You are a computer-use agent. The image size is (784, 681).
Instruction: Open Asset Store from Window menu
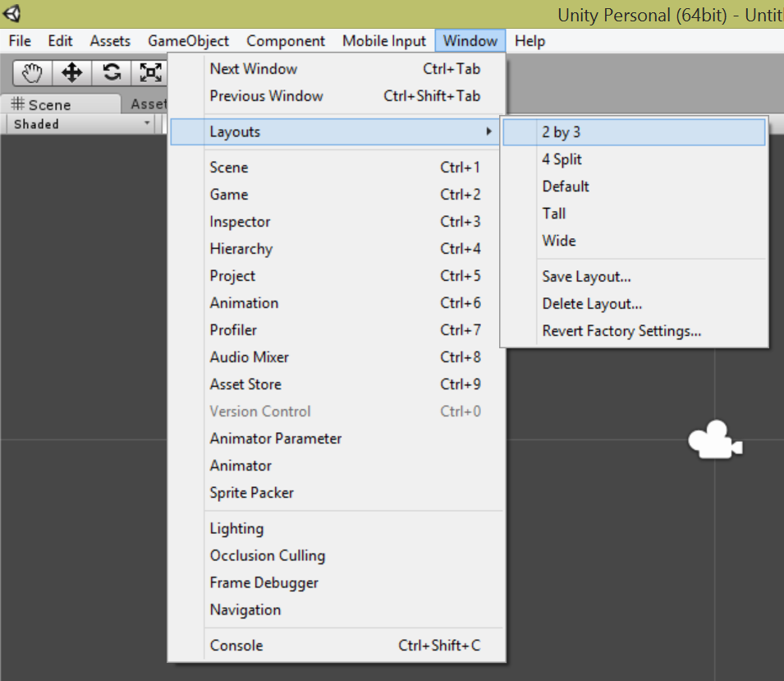pos(337,384)
